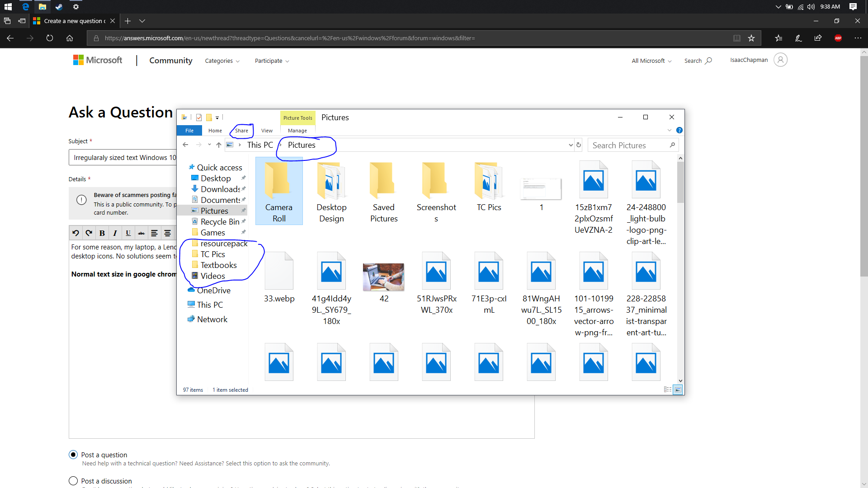Toggle strikethrough formatting in editor
This screenshot has height=488, width=868.
pos(141,233)
